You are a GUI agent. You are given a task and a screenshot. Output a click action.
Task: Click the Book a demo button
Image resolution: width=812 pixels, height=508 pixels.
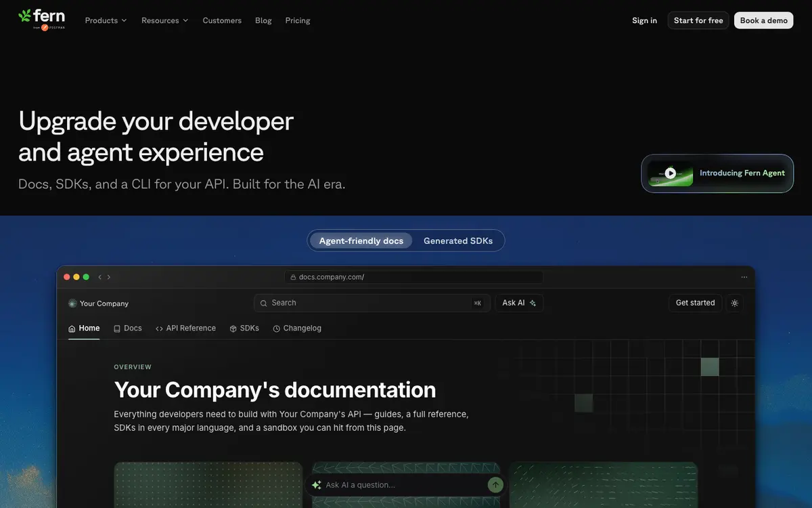[x=764, y=20]
